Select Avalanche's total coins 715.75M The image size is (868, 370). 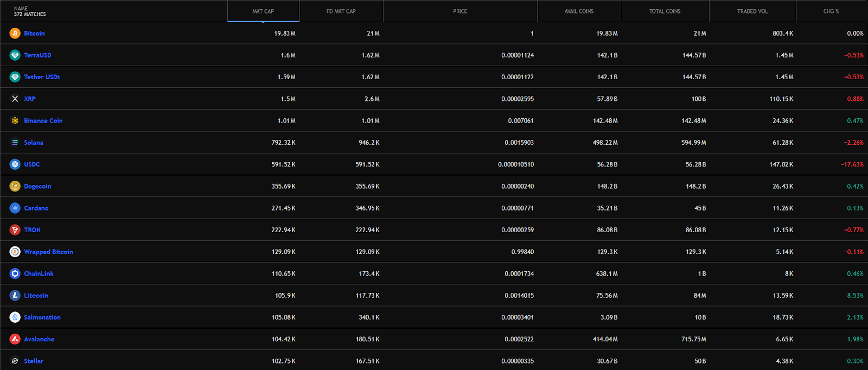point(694,340)
